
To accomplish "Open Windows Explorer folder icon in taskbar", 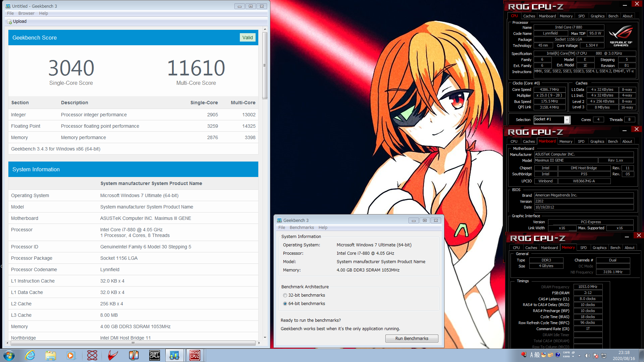I will pyautogui.click(x=51, y=355).
